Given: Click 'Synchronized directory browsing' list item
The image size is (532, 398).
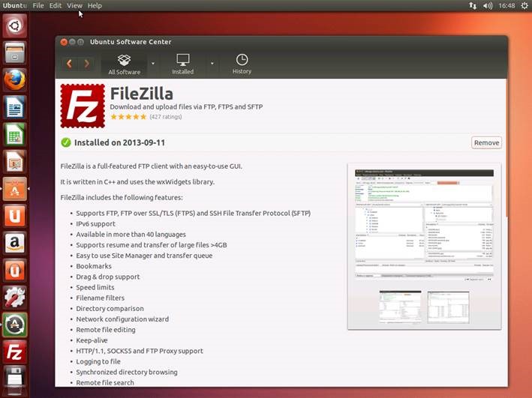Looking at the screenshot, I should pyautogui.click(x=127, y=372).
